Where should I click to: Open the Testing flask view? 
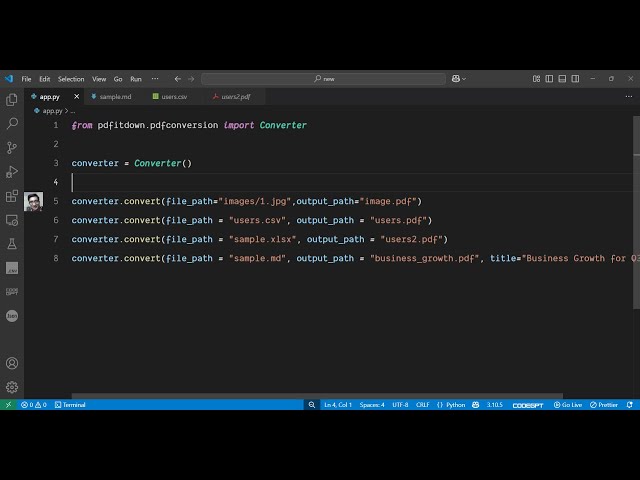coord(12,244)
